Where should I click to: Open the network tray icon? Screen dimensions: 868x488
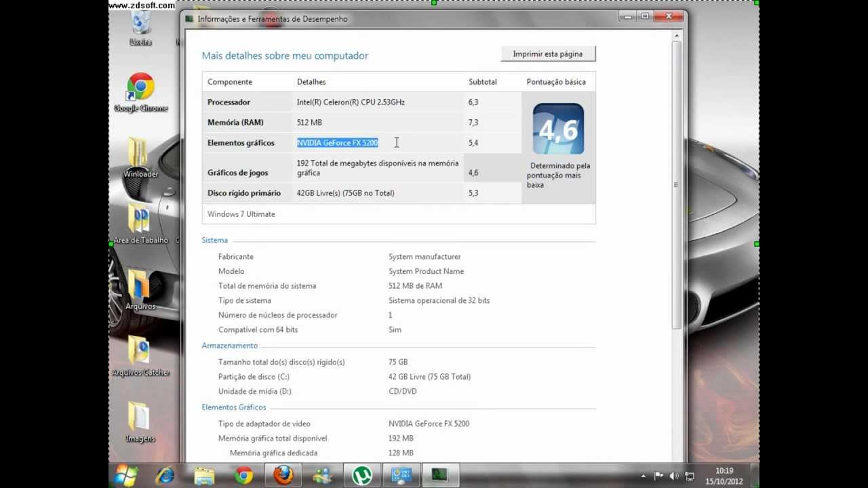(690, 476)
